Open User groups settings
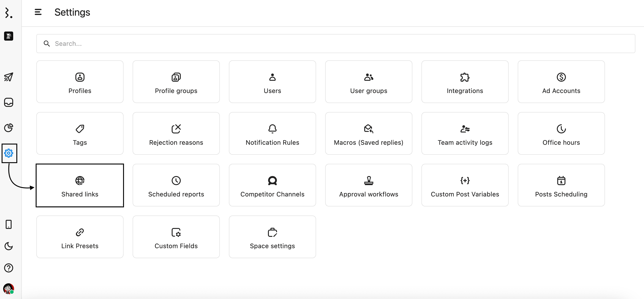The height and width of the screenshot is (299, 644). 369,82
